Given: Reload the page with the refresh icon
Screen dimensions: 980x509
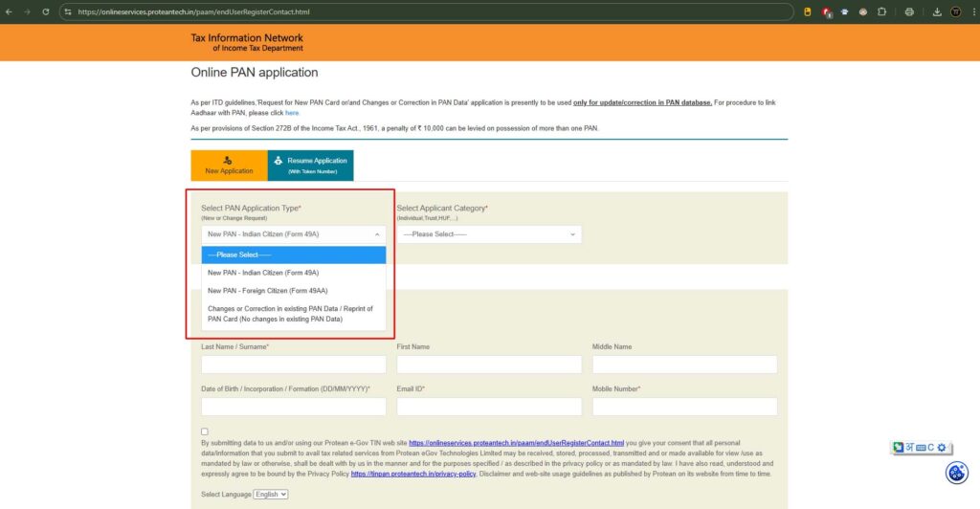Looking at the screenshot, I should tap(45, 11).
